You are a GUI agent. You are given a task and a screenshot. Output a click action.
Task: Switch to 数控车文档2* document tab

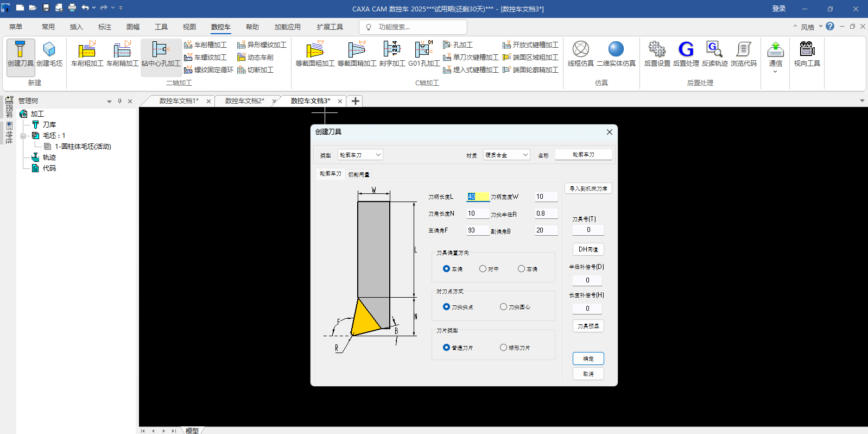tap(245, 101)
